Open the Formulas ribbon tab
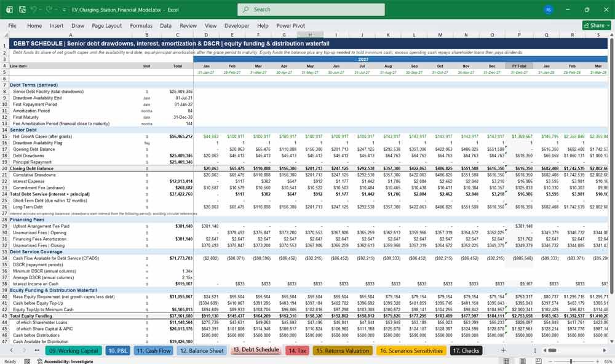 141,25
